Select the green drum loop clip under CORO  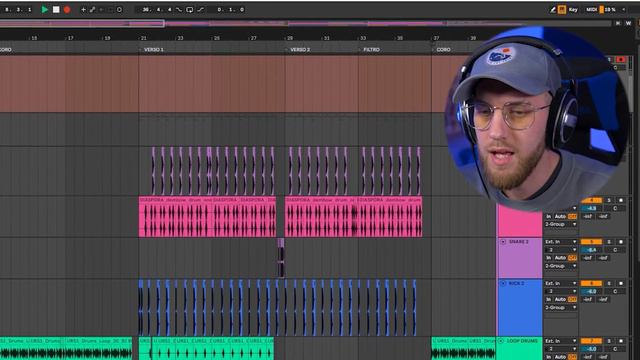(x=463, y=349)
